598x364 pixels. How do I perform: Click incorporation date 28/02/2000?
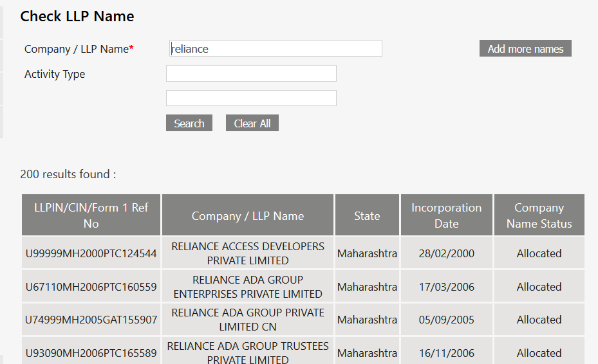447,253
